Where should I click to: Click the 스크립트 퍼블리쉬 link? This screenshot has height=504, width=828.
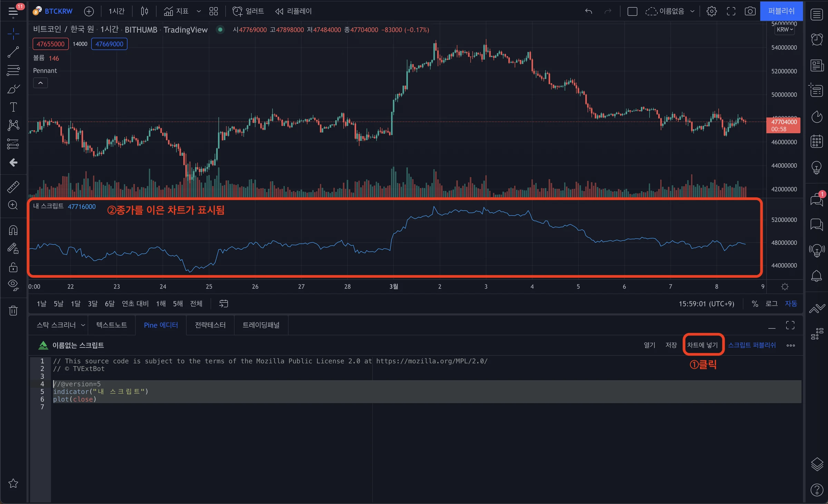point(752,345)
